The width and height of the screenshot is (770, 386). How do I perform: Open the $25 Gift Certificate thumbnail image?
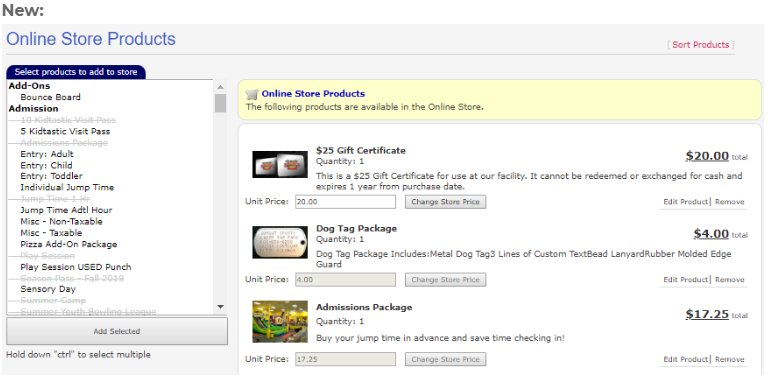pos(280,165)
